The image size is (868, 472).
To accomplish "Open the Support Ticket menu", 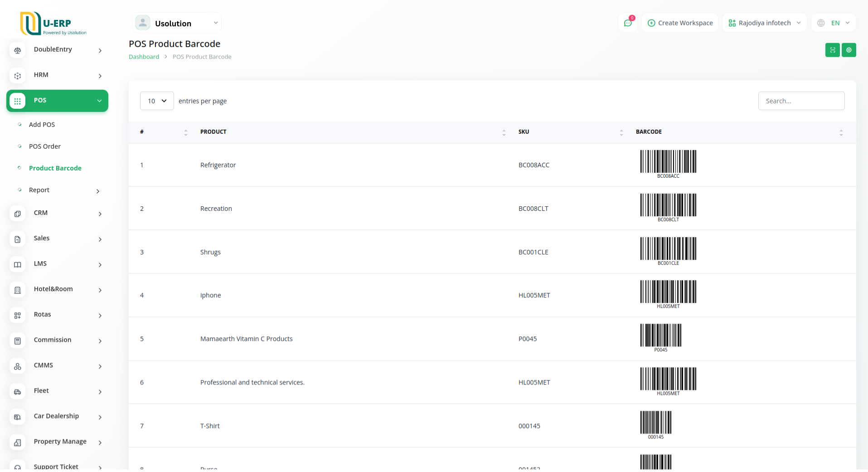I will (x=56, y=466).
